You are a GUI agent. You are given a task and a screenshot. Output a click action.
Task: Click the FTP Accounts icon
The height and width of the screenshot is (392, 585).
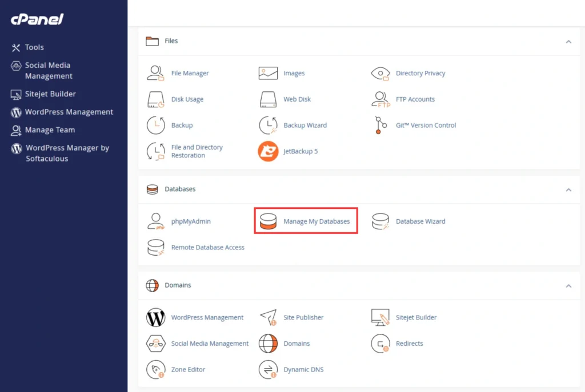[x=380, y=99]
